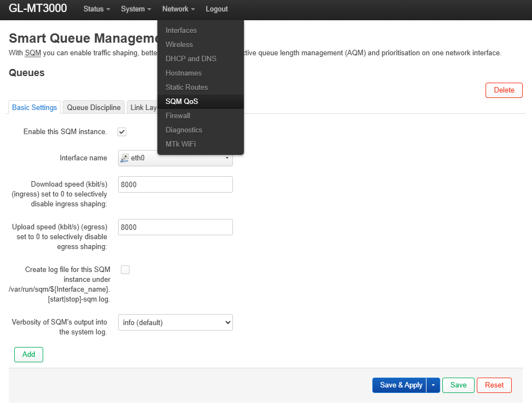
Task: Switch to the Queue Discipline tab
Action: click(93, 107)
